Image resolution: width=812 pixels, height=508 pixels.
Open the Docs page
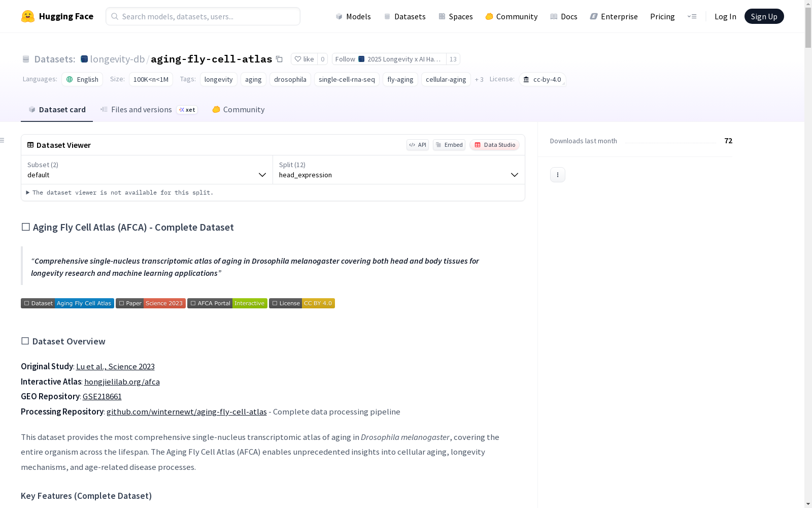tap(564, 16)
